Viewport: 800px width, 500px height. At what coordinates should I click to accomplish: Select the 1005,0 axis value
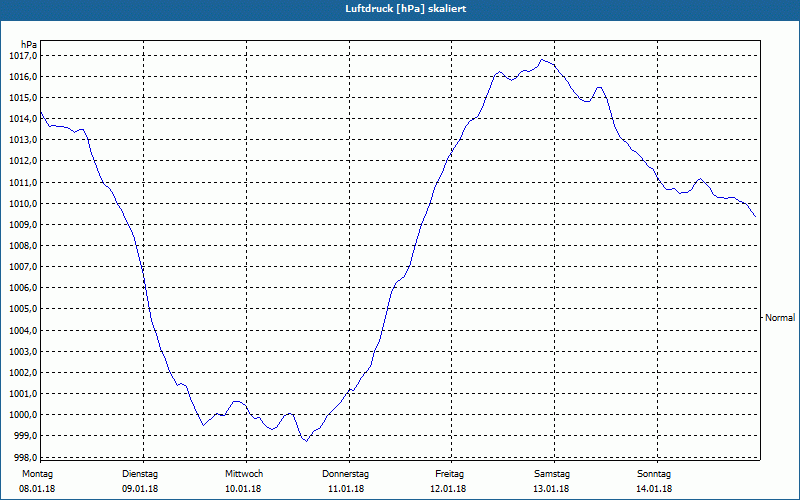click(23, 309)
